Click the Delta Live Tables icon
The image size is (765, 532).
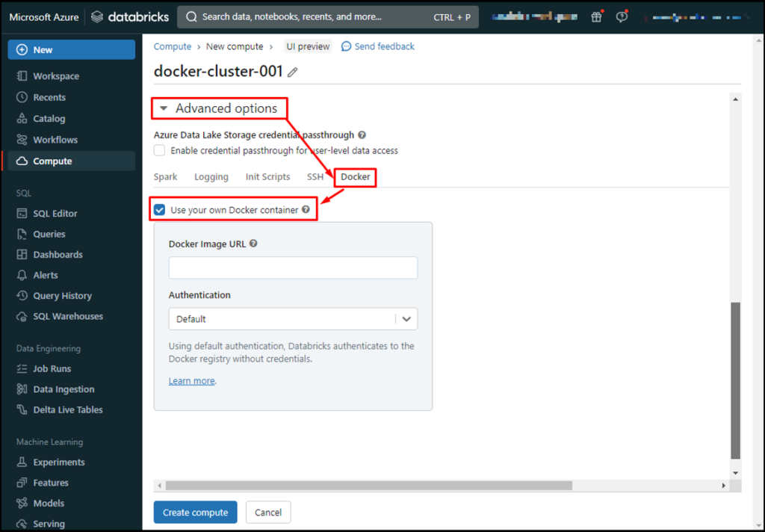coord(22,409)
